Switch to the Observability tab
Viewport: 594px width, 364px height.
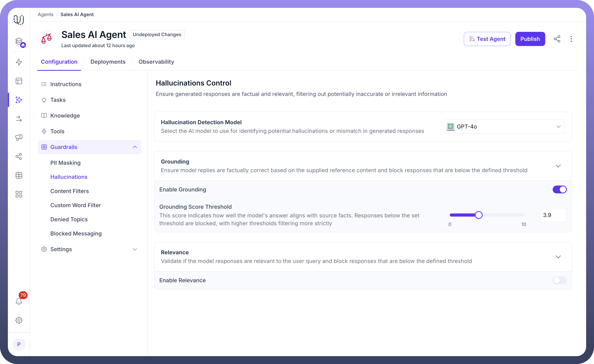(156, 62)
